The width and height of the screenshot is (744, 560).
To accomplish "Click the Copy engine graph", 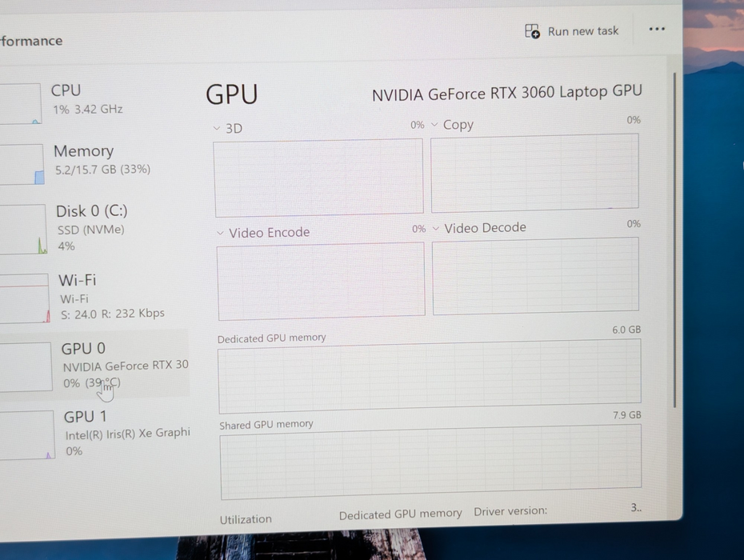I will (534, 173).
